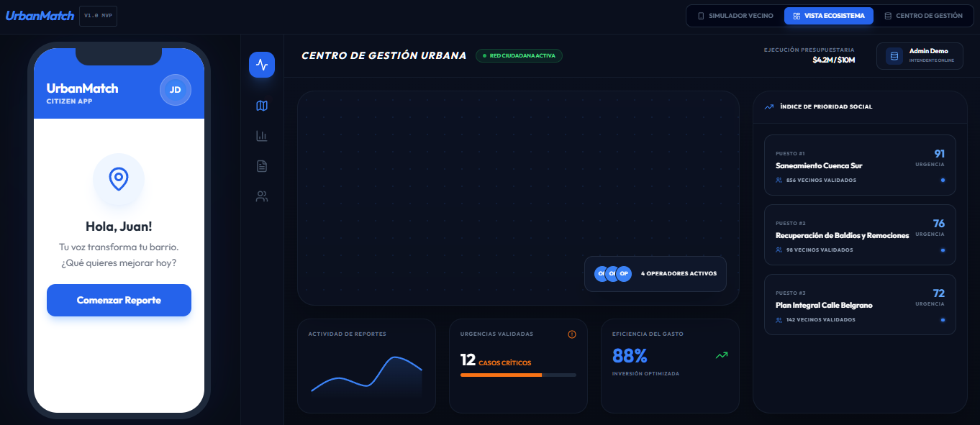Click the 4 Operadores Activos badge
This screenshot has height=425, width=980.
pos(655,274)
